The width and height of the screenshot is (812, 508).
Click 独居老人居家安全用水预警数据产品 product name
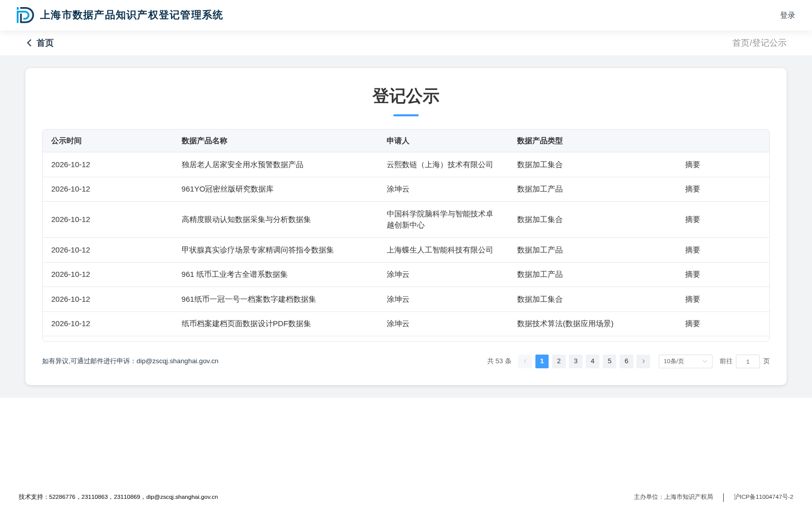point(243,165)
